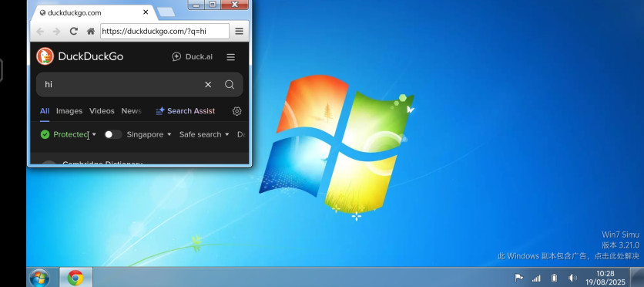This screenshot has width=644, height=287.
Task: Select the All results tab
Action: click(x=45, y=111)
